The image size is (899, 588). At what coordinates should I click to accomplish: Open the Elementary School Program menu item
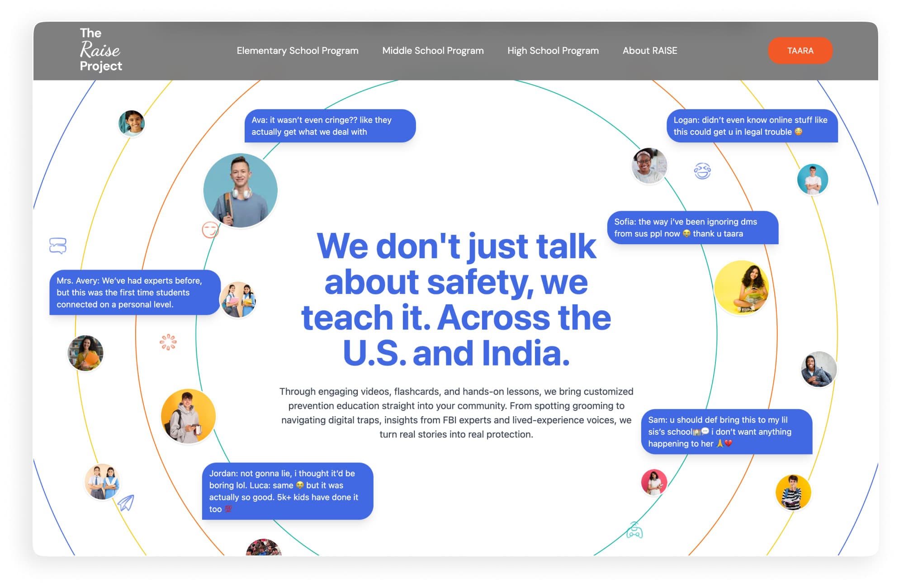pos(298,51)
